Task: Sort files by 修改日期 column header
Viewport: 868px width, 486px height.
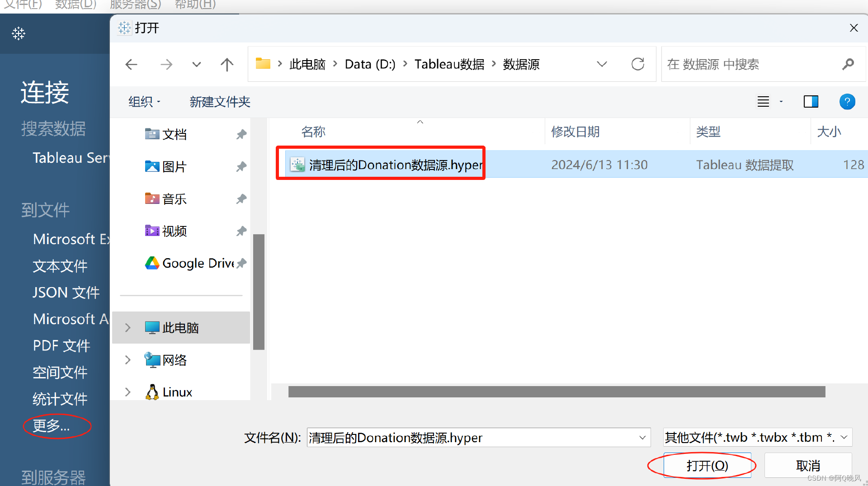Action: (575, 132)
